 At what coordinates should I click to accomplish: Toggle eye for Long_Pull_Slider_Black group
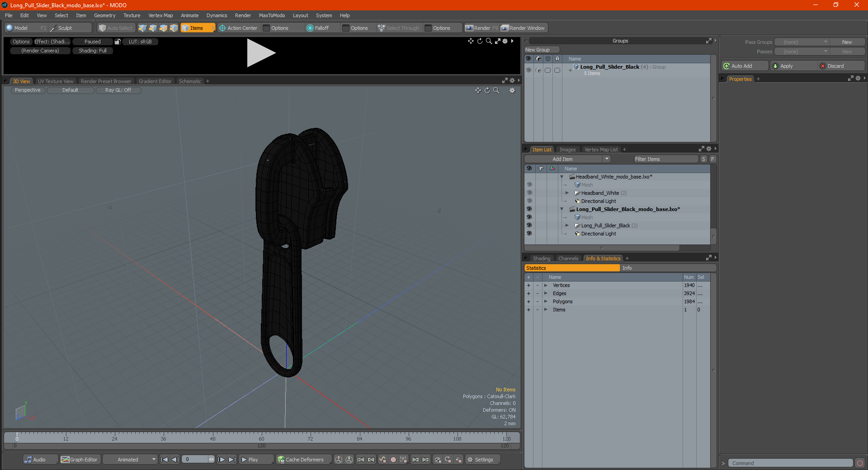tap(528, 70)
